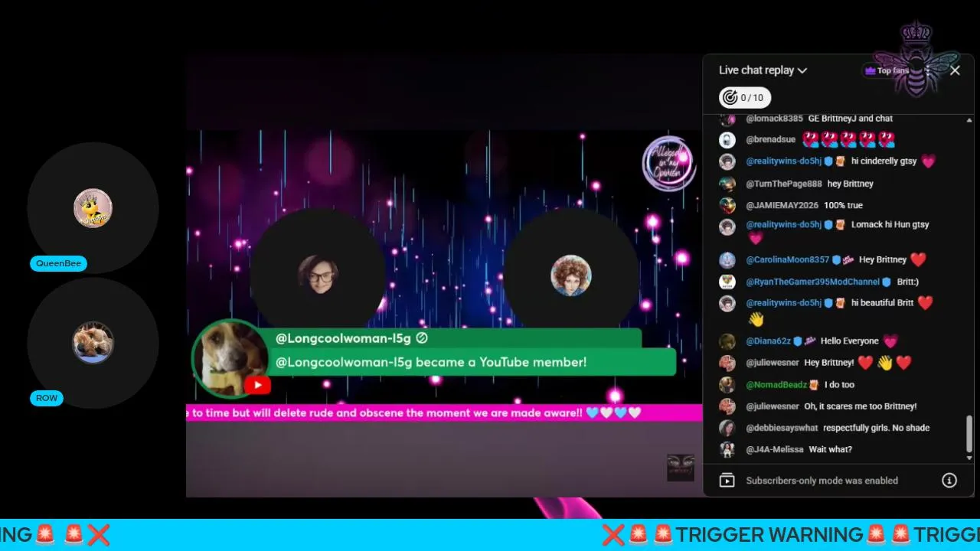The width and height of the screenshot is (980, 551).
Task: Click the 'hi beautiful Britt' message
Action: pos(882,303)
